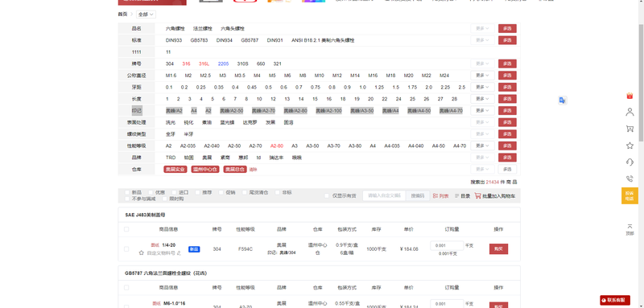Click the Google Translate floating icon

click(563, 101)
